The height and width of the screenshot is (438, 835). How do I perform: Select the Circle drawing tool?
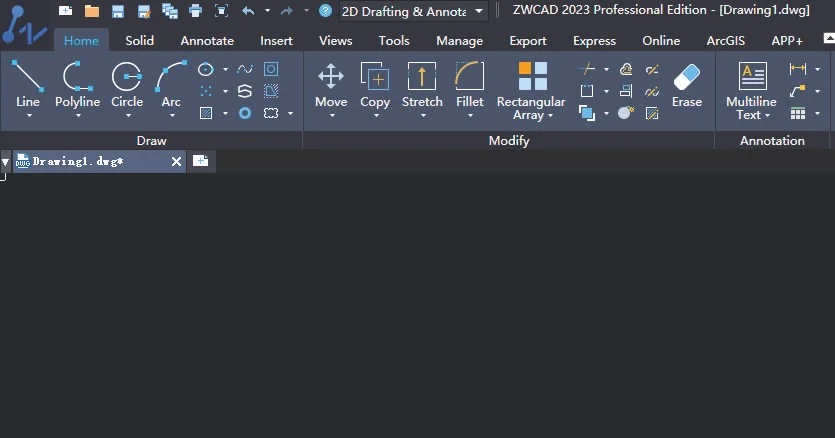click(127, 83)
